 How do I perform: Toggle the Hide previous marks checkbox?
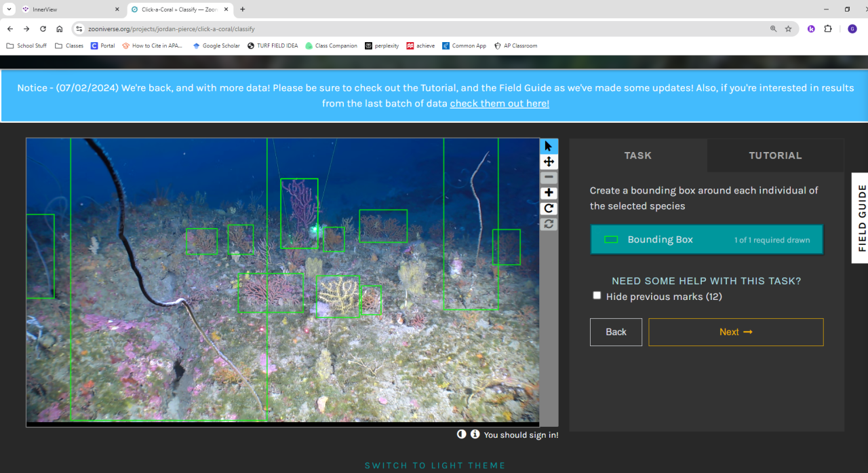tap(597, 295)
